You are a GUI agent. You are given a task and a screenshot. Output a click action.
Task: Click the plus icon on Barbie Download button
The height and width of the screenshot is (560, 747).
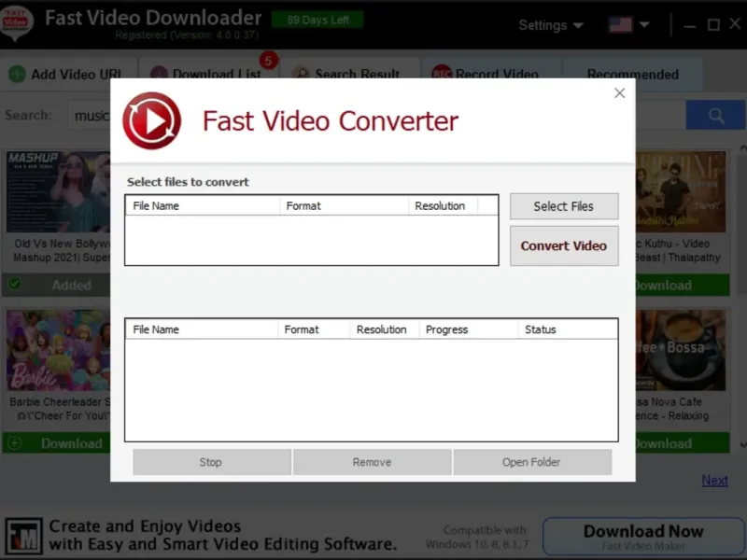pos(14,443)
